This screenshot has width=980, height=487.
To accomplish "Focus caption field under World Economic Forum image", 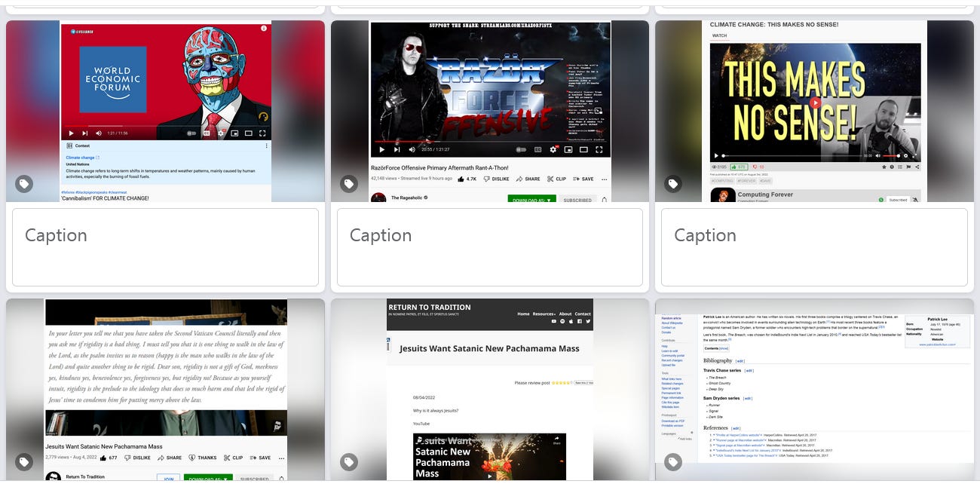I will (x=165, y=247).
